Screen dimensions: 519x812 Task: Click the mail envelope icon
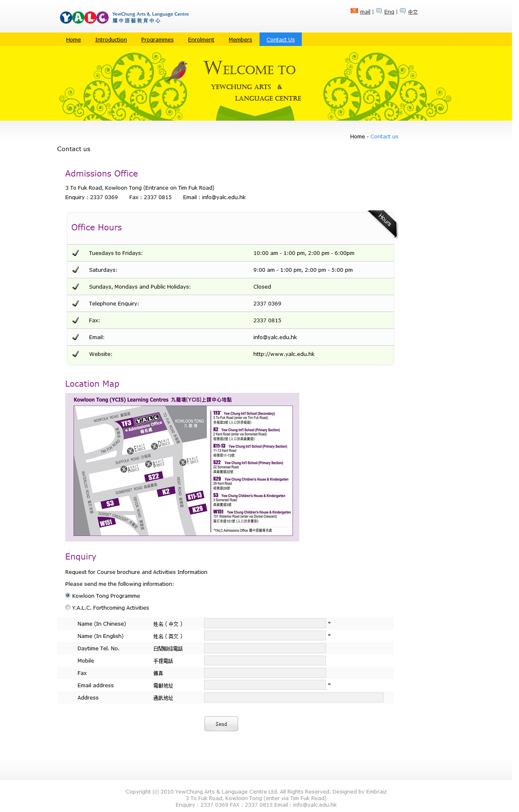(x=354, y=11)
